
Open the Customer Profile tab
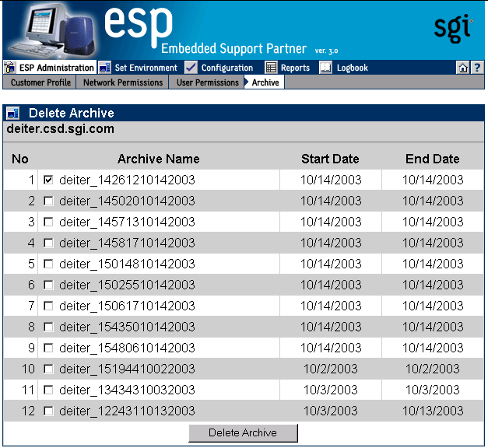pos(40,82)
